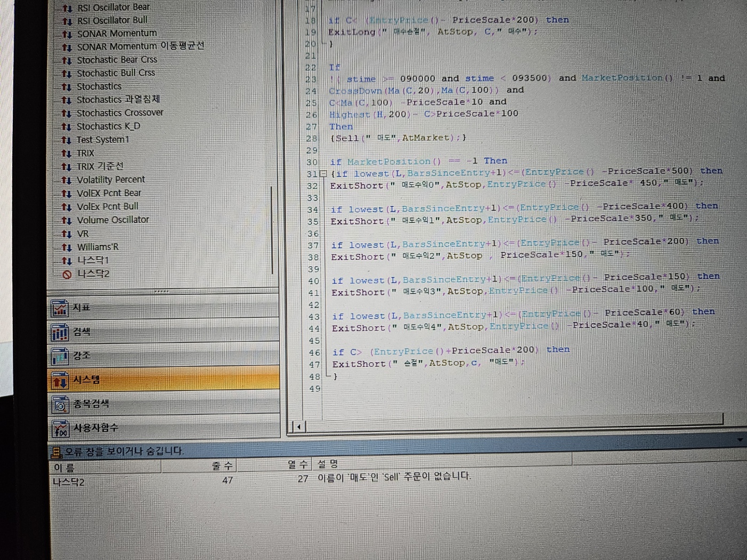Click the 시스템 panel icon
The width and height of the screenshot is (747, 560).
click(60, 380)
